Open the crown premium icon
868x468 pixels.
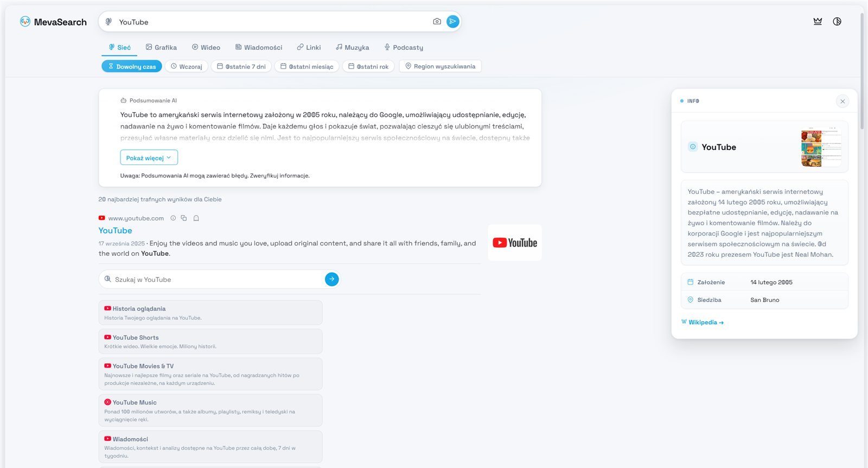(x=818, y=22)
